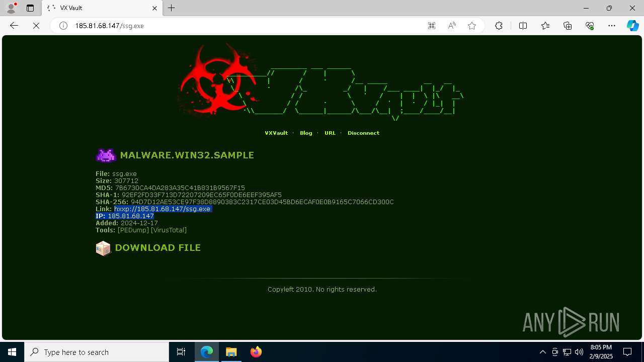Activate Read aloud icon
Viewport: 644px width, 362px height.
tap(452, 26)
